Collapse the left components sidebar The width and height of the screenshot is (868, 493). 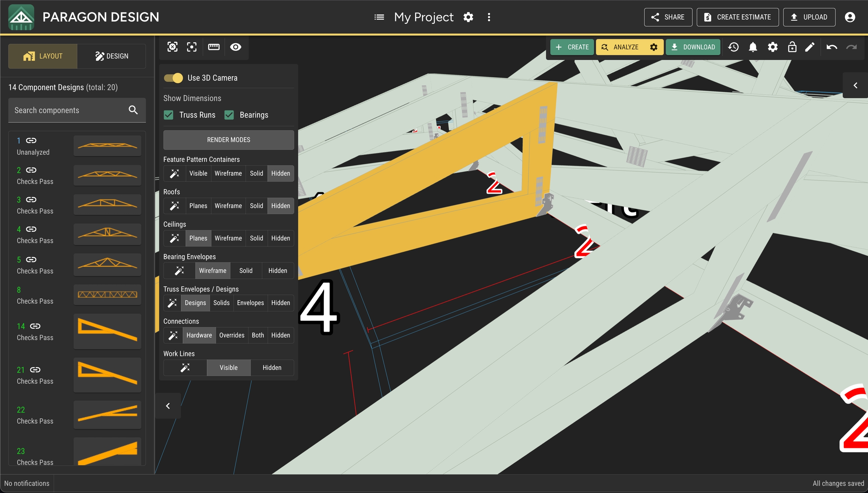(168, 406)
